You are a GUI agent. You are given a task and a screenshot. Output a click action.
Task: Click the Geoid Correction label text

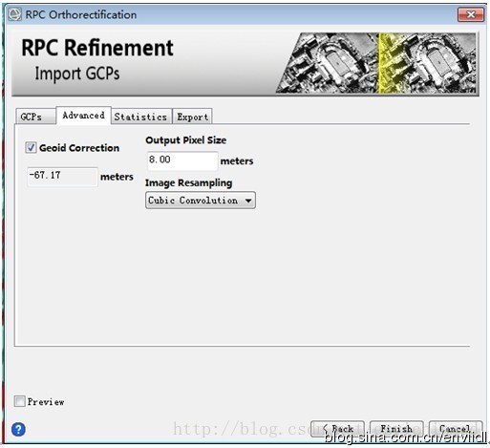pos(79,148)
